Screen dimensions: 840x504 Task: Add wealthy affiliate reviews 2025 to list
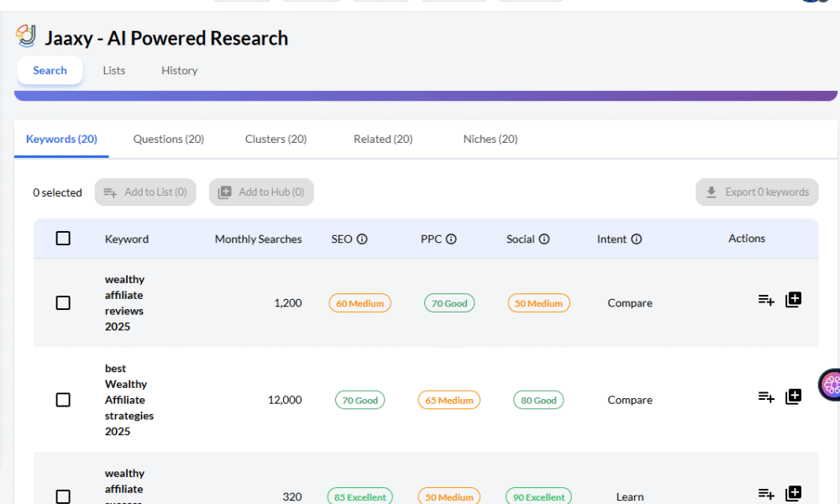pos(766,300)
